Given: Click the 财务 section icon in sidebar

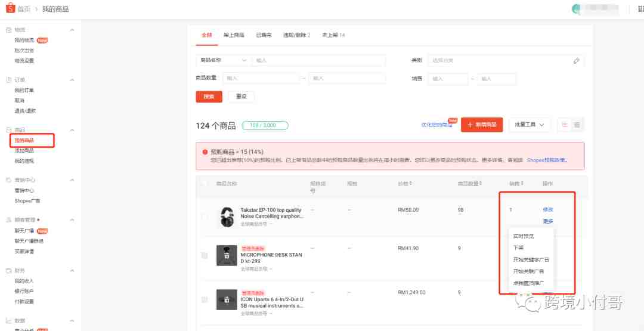Looking at the screenshot, I should pyautogui.click(x=8, y=271).
